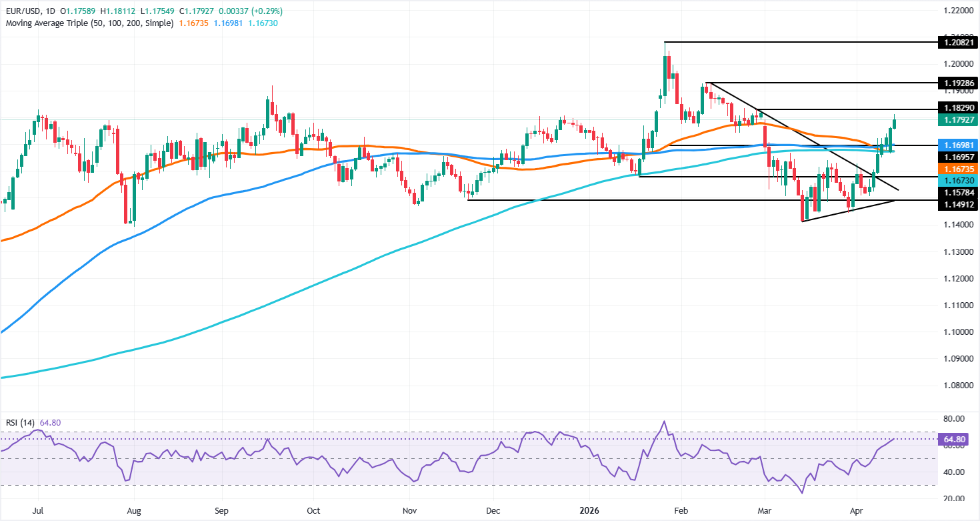
Task: Select the 1.15784 support price label
Action: point(958,193)
